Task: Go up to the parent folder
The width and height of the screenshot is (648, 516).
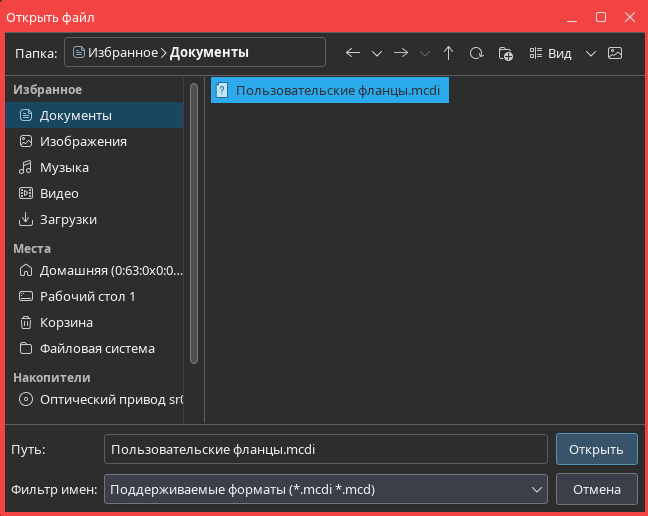Action: click(x=448, y=53)
